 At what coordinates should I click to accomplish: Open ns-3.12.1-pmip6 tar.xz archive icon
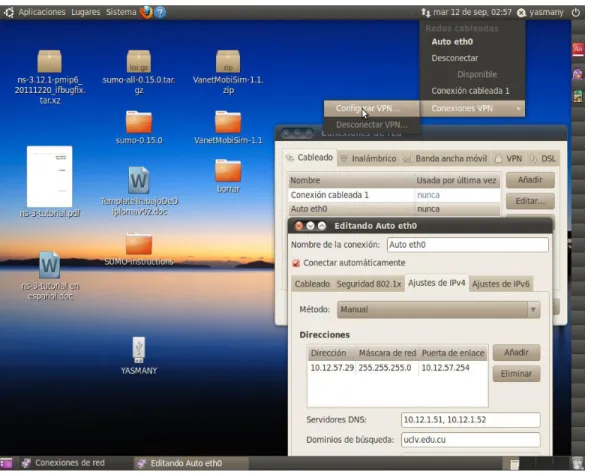pyautogui.click(x=50, y=61)
